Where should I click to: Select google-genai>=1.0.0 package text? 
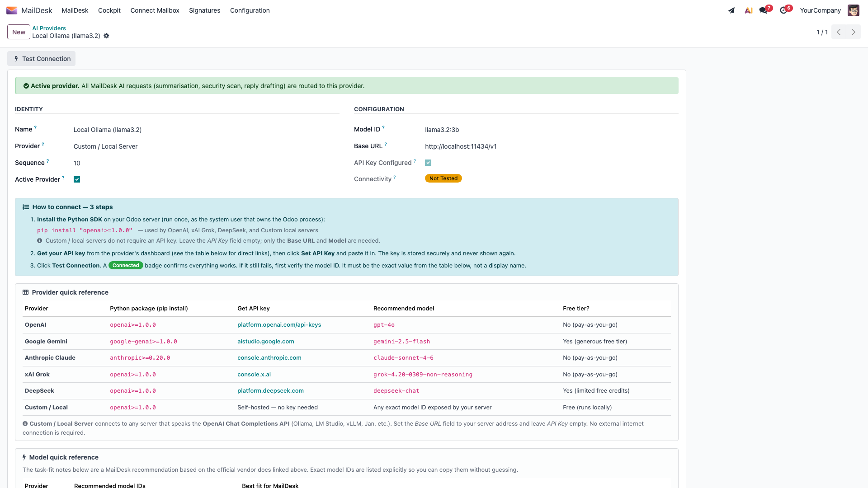pos(143,342)
